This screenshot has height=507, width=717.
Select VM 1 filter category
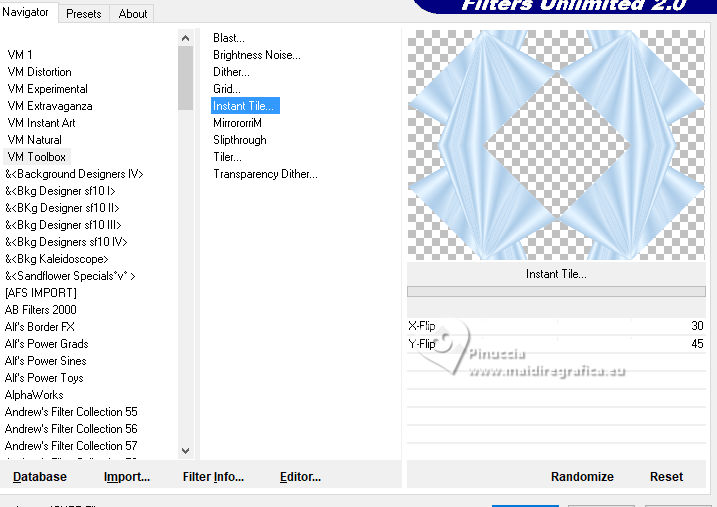coord(20,55)
